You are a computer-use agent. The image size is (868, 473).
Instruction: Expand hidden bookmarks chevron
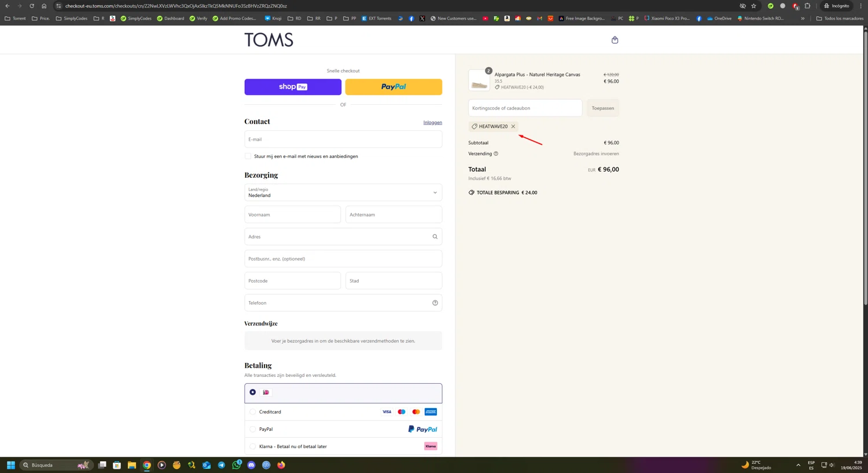(x=803, y=19)
